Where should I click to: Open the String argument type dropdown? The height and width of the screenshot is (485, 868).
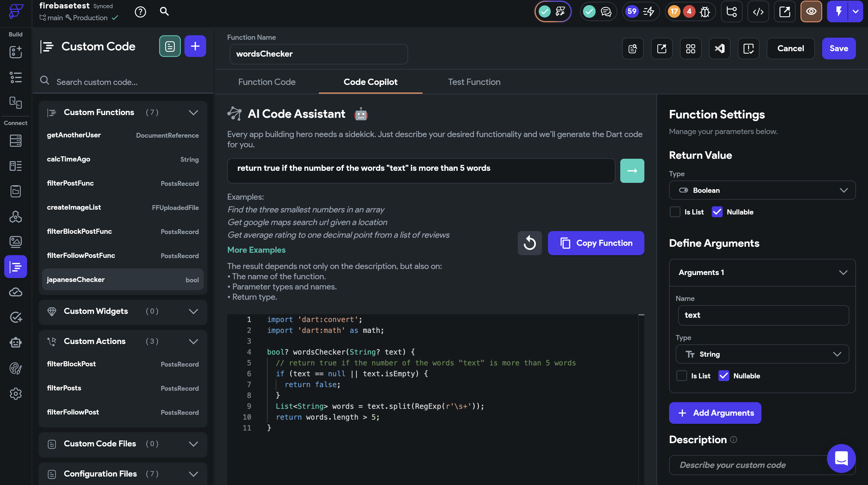762,354
